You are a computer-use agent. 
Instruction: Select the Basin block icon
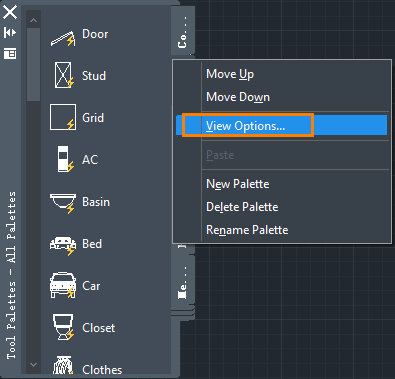pyautogui.click(x=63, y=203)
